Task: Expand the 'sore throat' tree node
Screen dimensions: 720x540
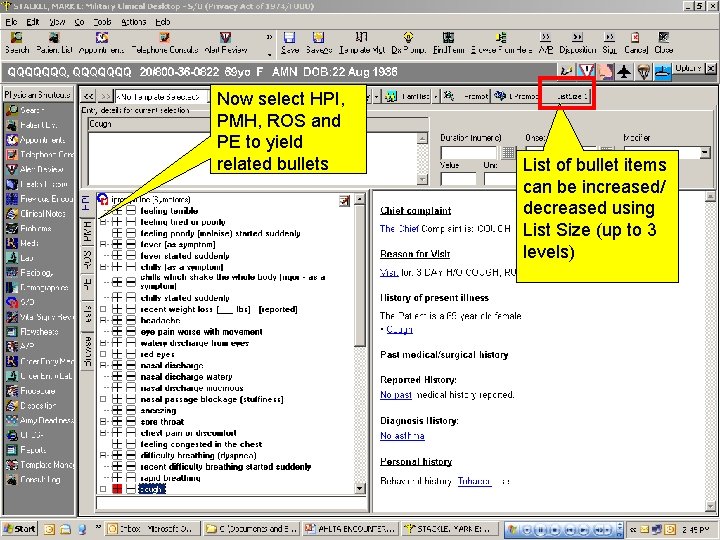Action: [x=103, y=422]
